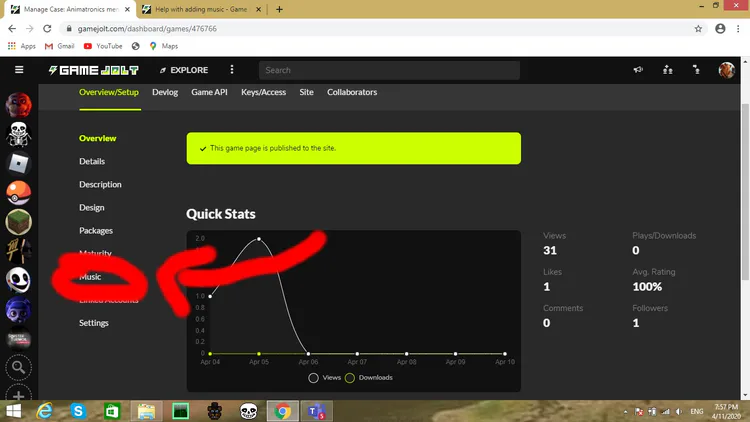The height and width of the screenshot is (422, 750).
Task: Open the hamburger sidebar menu
Action: click(x=19, y=70)
